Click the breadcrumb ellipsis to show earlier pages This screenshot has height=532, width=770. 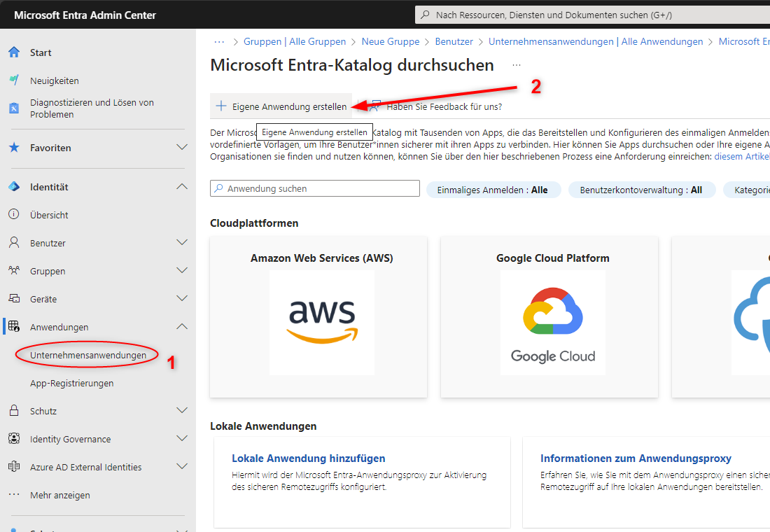pos(219,42)
